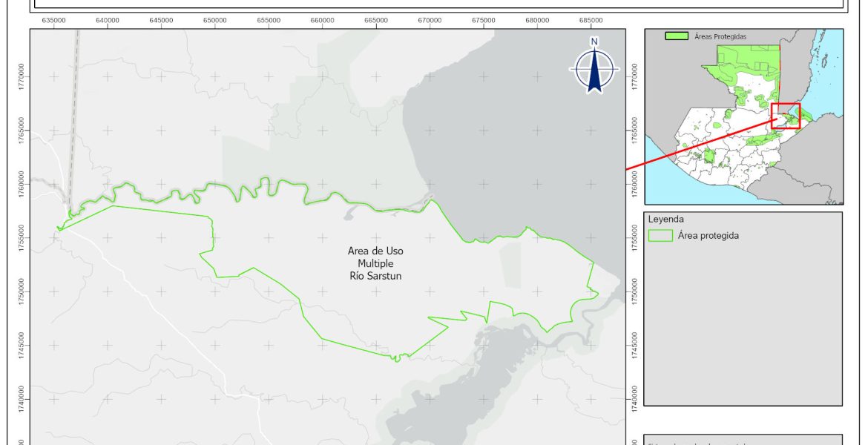Viewport: 868px width, 445px height.
Task: Click the Área protegida legend text
Action: pyautogui.click(x=708, y=236)
